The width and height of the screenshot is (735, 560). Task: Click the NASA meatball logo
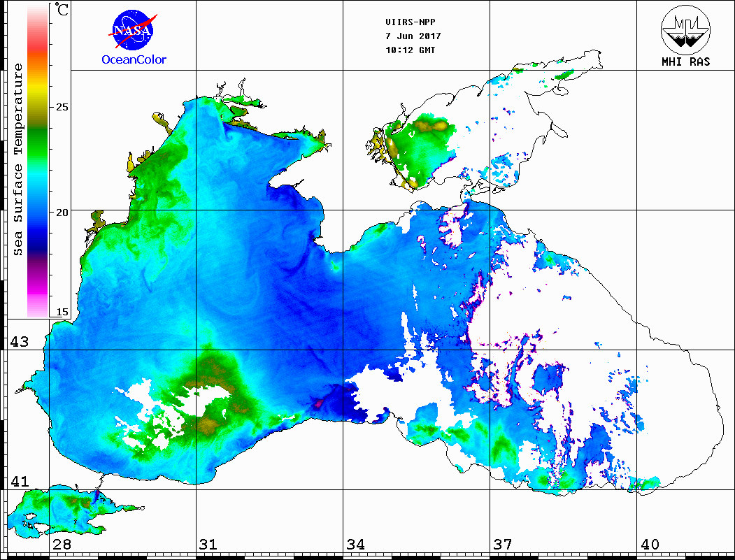click(133, 30)
